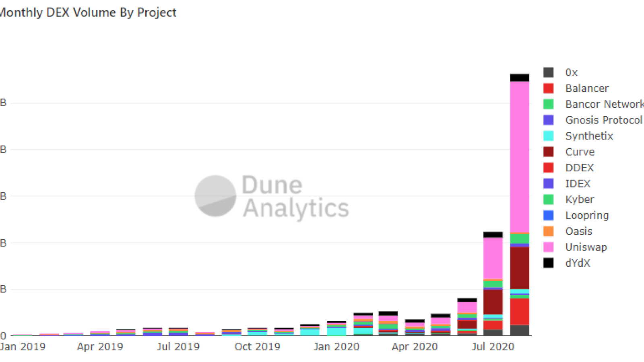Click the Apr 2019 axis label
This screenshot has height=362, width=644.
click(x=100, y=347)
